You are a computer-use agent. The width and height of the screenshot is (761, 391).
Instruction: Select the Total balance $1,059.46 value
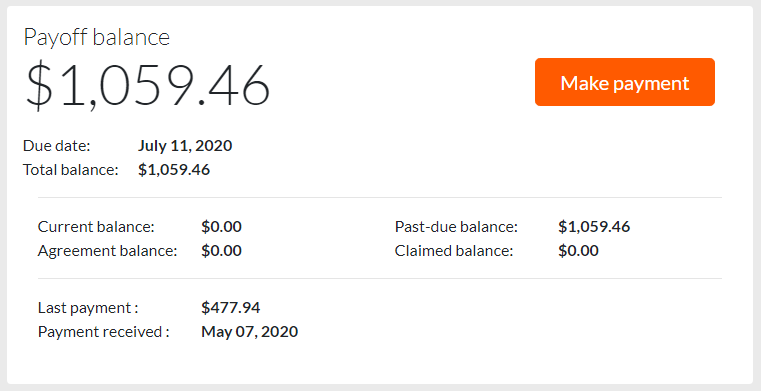coord(174,170)
